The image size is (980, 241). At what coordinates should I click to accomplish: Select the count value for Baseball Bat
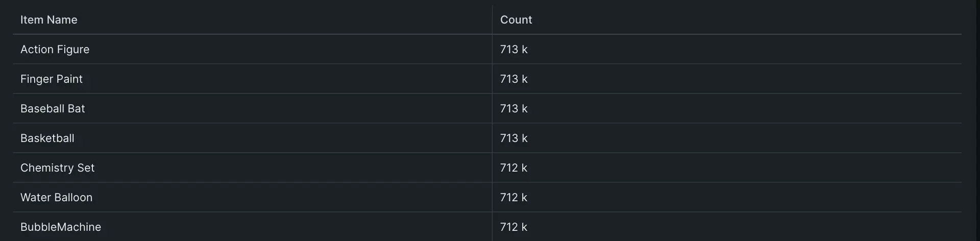(514, 109)
